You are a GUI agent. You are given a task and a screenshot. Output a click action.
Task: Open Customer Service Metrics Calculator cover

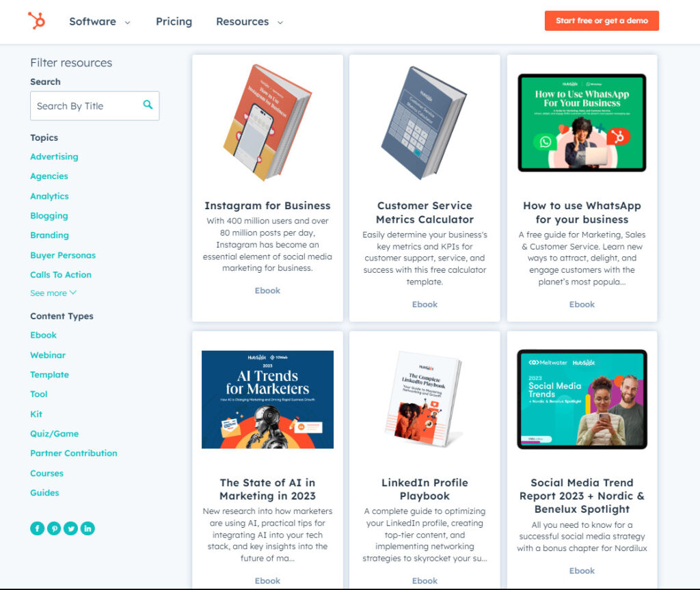(x=424, y=123)
